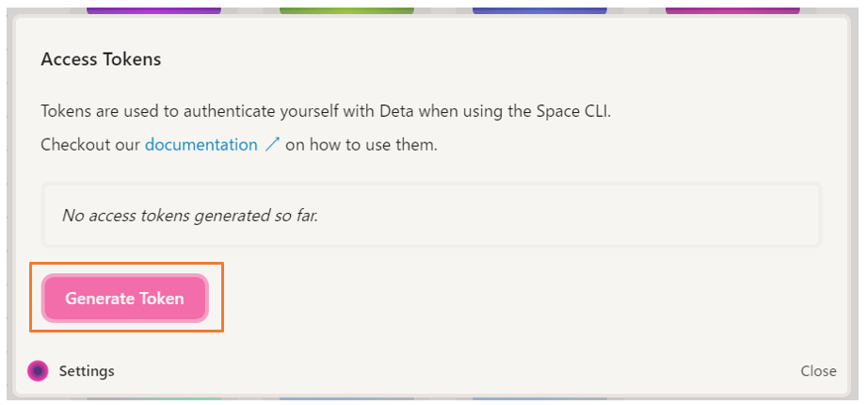Click the round Settings logo icon
Screen dimensions: 868x405
click(x=38, y=371)
